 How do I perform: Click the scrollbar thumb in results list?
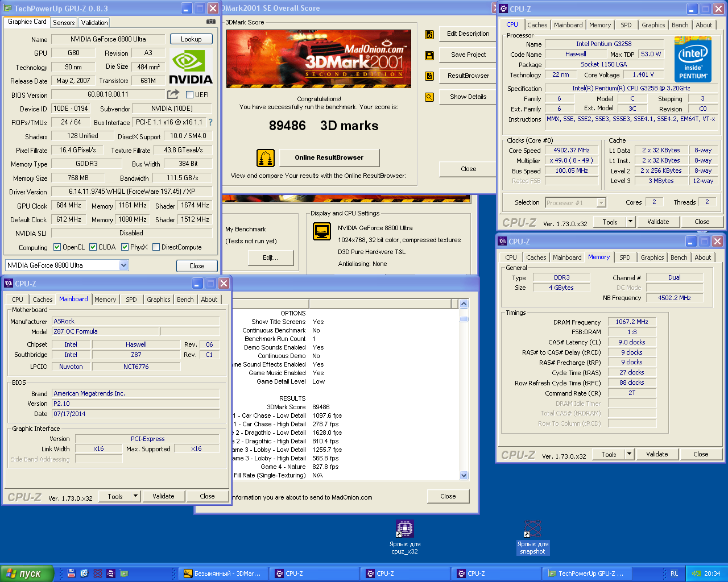pos(464,319)
